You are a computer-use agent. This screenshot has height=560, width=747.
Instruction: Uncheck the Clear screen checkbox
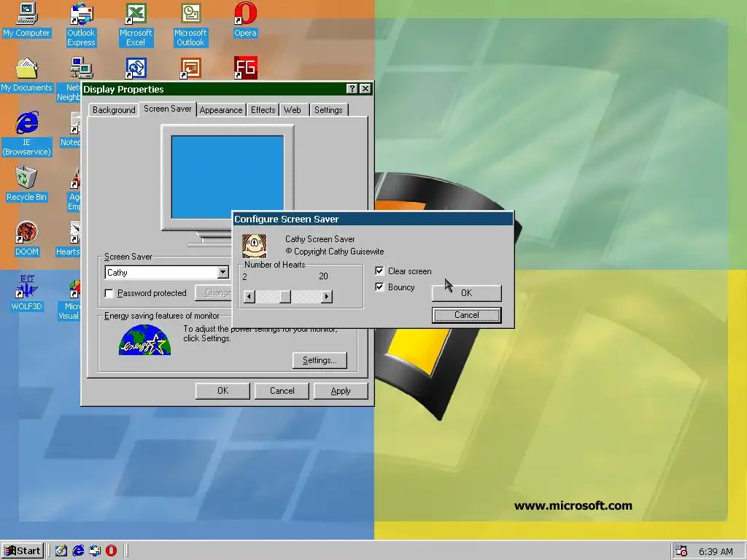pos(379,271)
